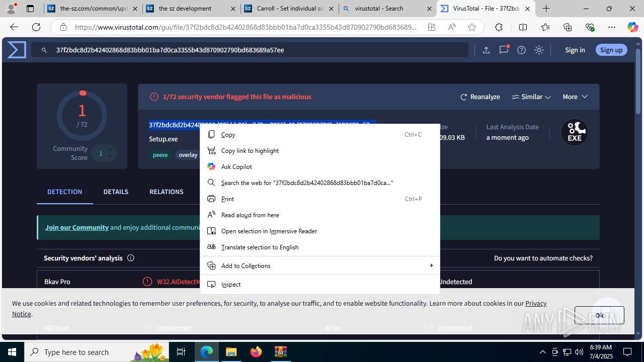Click the Reanalyze button
The image size is (644, 362).
pyautogui.click(x=480, y=97)
